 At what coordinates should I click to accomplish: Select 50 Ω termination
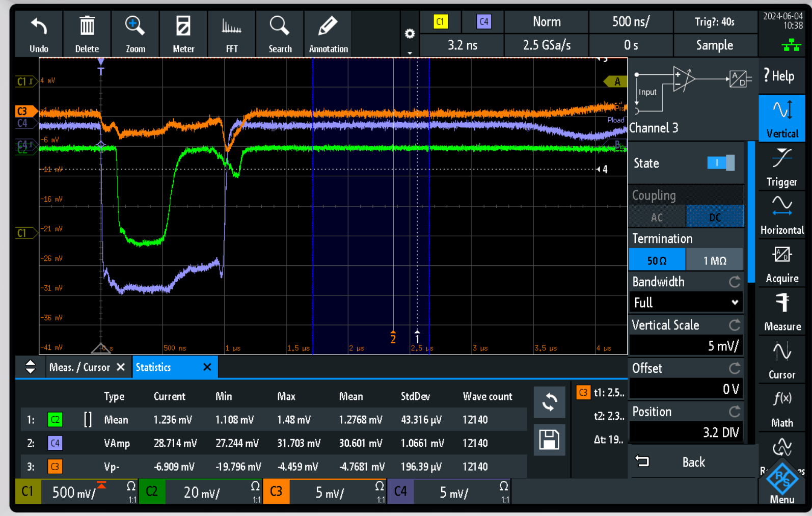pyautogui.click(x=657, y=261)
